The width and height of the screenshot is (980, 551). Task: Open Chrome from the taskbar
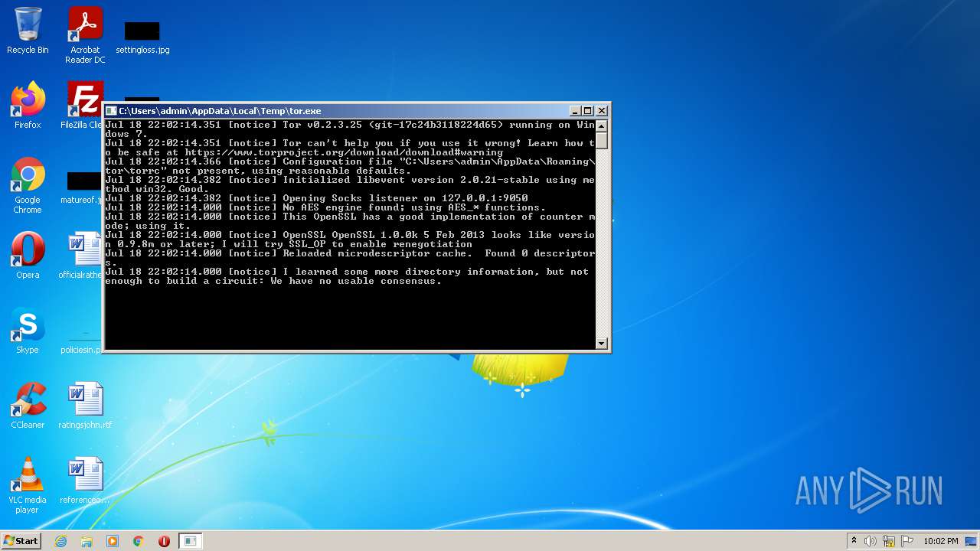(x=139, y=541)
